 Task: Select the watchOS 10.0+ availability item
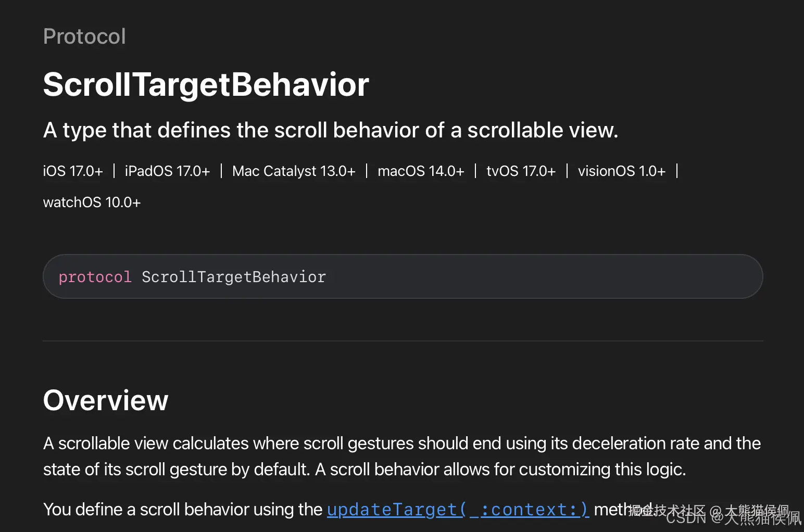coord(92,202)
